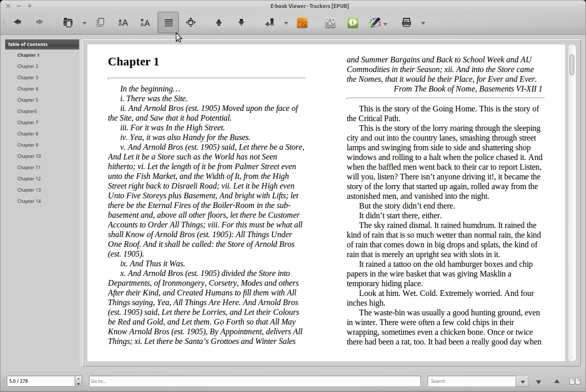Screen dimensions: 586x392
Task: Click the Go to input field
Action: click(x=254, y=381)
